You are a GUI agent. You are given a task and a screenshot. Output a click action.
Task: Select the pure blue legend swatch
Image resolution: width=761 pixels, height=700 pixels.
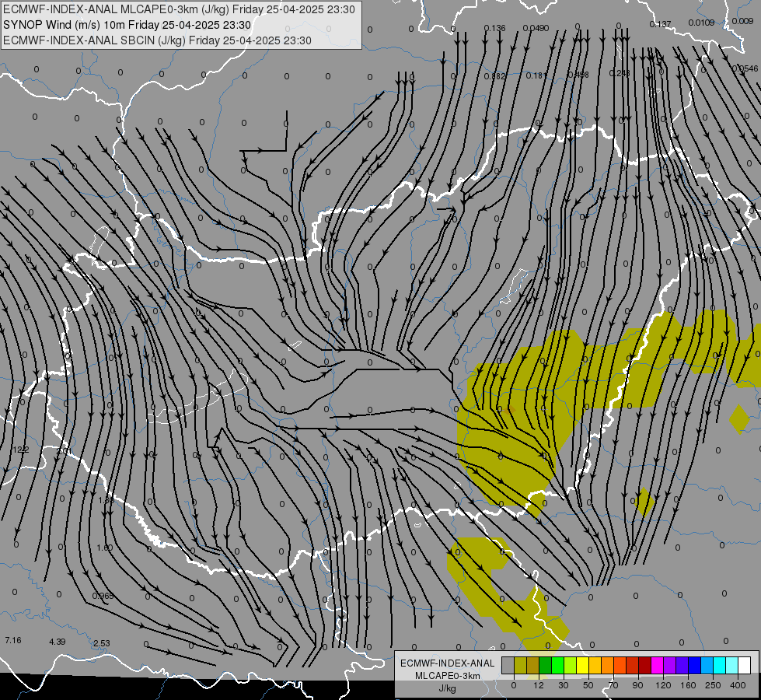click(x=695, y=665)
